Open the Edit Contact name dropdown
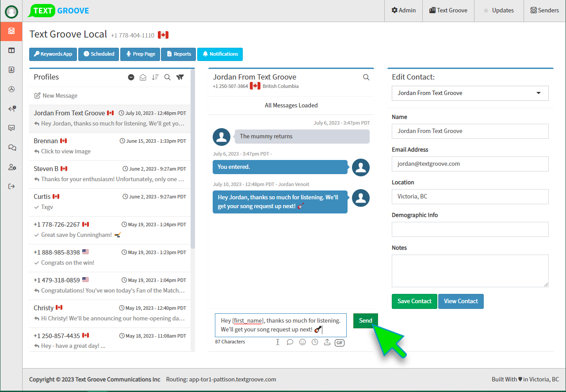The width and height of the screenshot is (566, 392). [x=470, y=93]
